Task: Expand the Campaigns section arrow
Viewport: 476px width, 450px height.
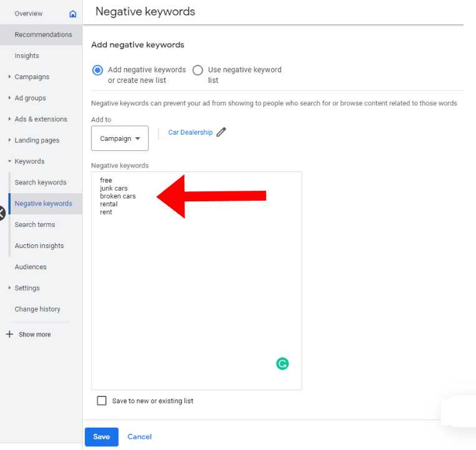Action: pos(9,77)
